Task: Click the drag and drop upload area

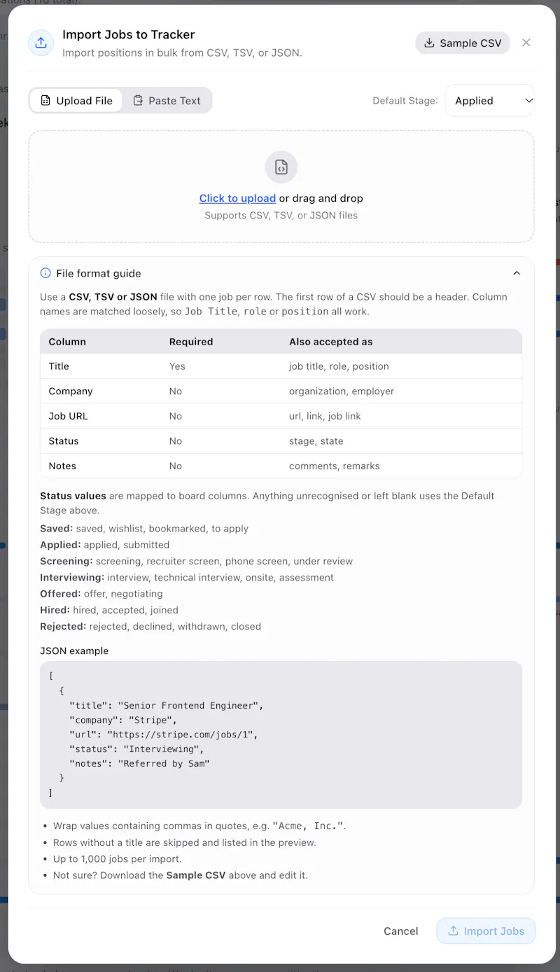Action: [281, 186]
